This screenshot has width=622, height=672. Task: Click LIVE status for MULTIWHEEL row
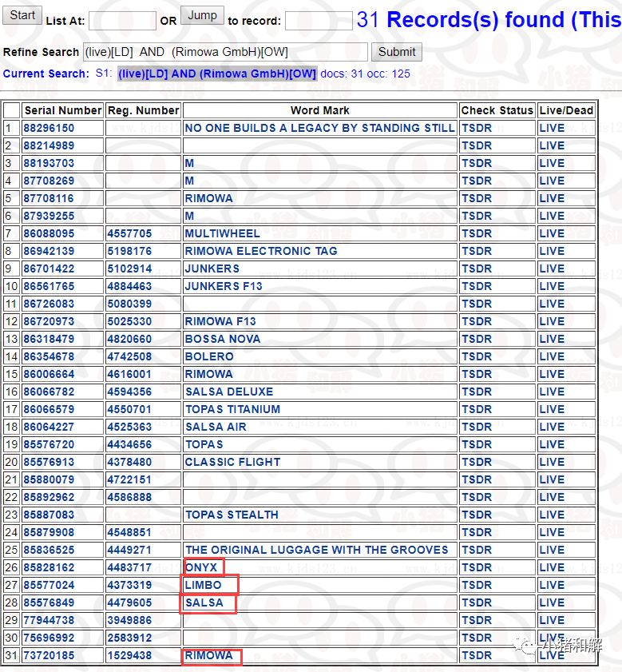[553, 233]
